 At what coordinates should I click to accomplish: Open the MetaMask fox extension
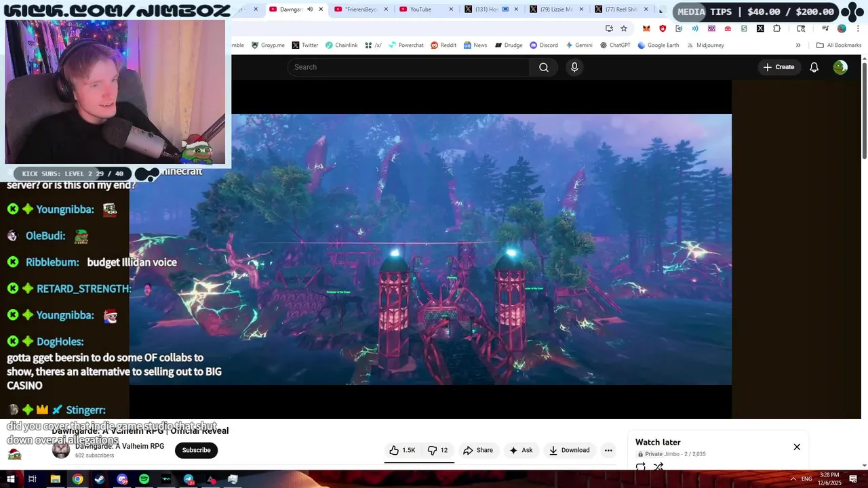[646, 28]
